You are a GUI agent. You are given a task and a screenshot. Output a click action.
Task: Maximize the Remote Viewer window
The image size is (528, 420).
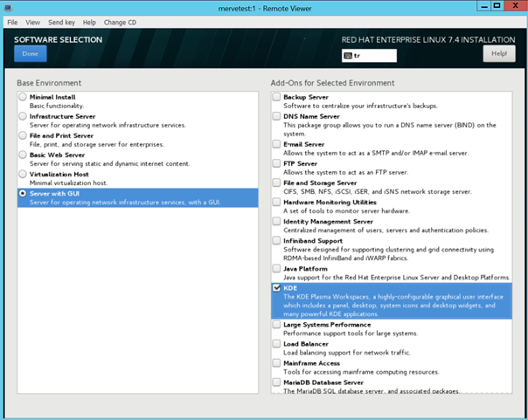(497, 6)
